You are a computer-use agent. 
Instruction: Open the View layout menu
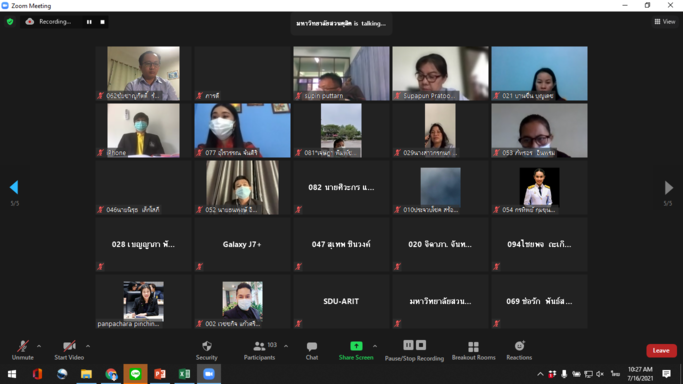(665, 21)
